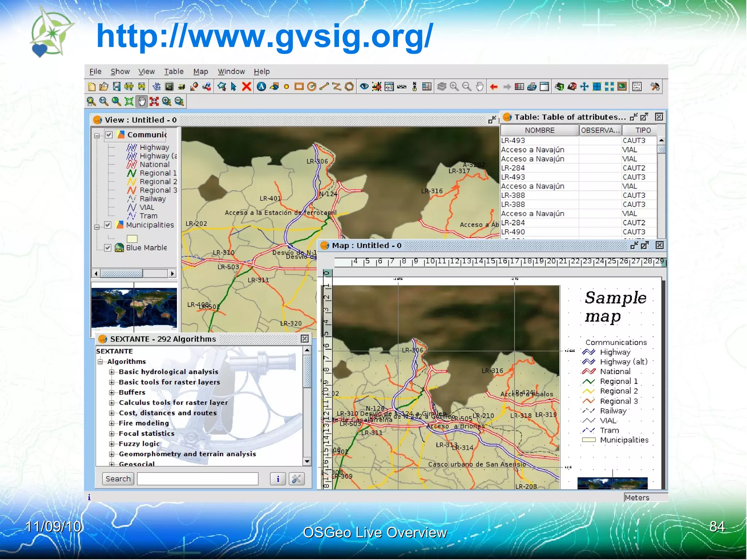Click the red full extent arrows icon
This screenshot has height=560, width=747.
pyautogui.click(x=154, y=101)
